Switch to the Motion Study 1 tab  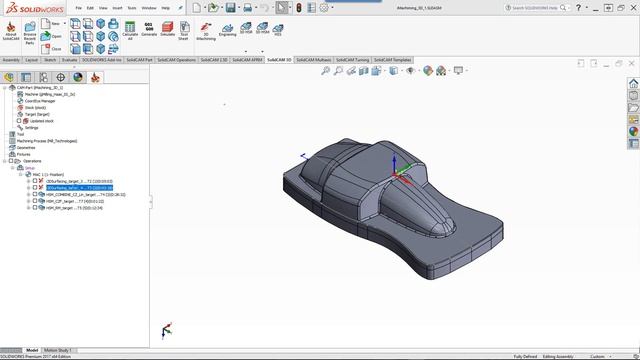(x=58, y=350)
